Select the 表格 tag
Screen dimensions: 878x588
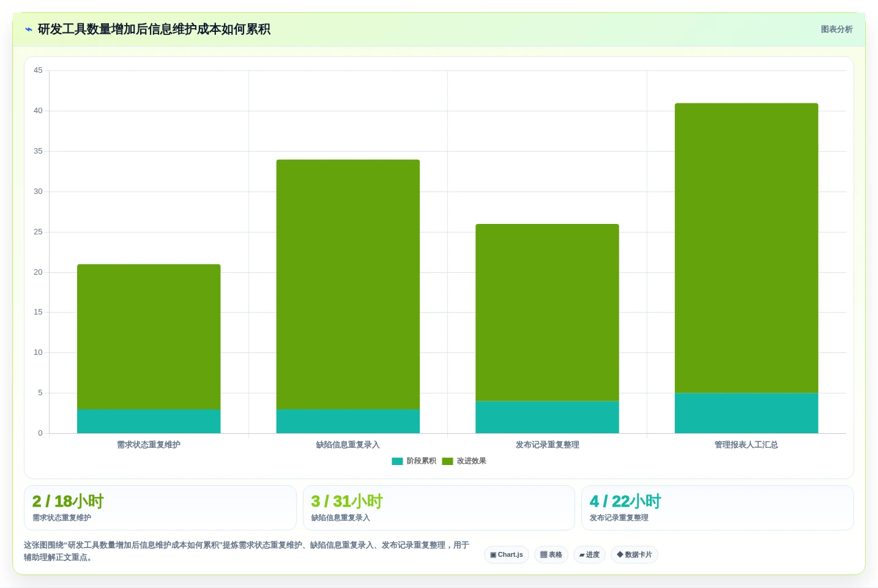click(551, 555)
